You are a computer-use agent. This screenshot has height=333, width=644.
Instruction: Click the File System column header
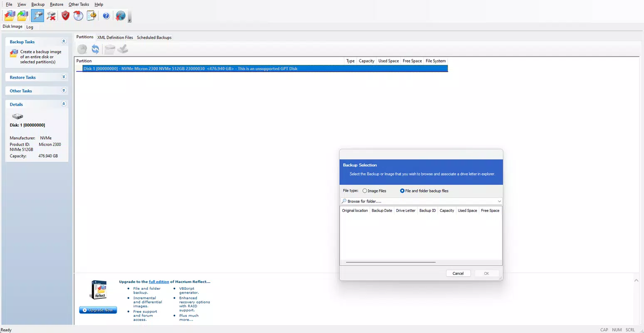(x=436, y=61)
